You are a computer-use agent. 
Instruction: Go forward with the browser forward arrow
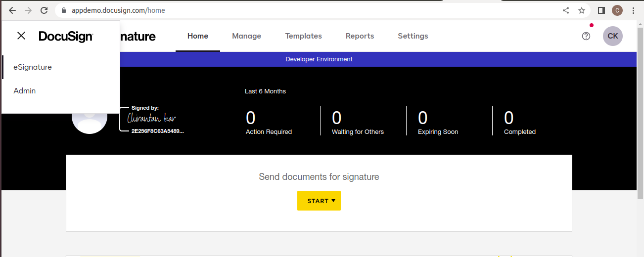tap(28, 10)
